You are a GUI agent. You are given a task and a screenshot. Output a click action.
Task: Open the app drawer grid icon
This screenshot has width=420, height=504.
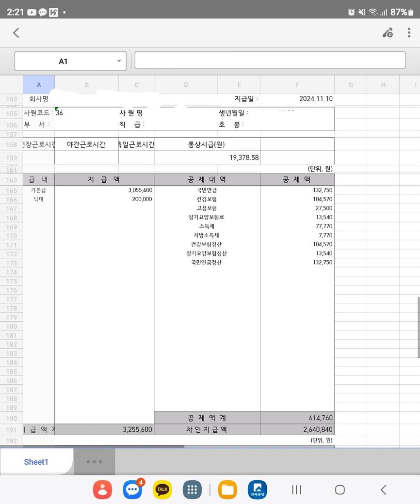pos(192,489)
